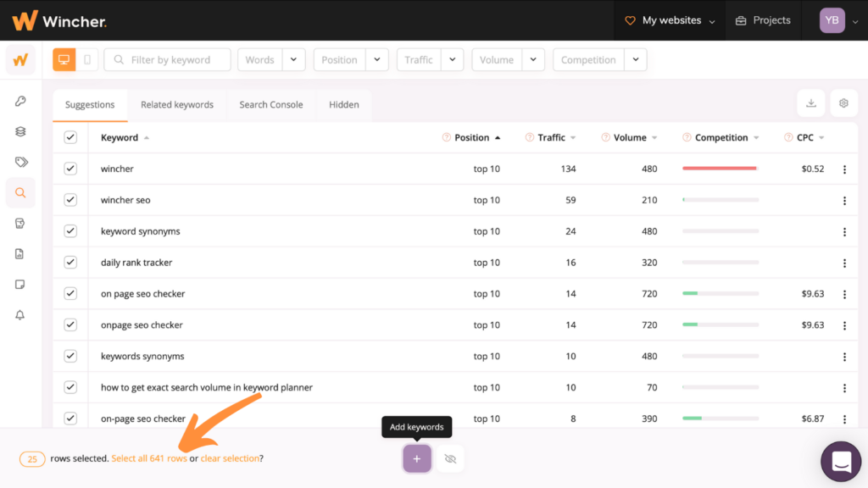Switch to Related keywords tab

point(177,104)
